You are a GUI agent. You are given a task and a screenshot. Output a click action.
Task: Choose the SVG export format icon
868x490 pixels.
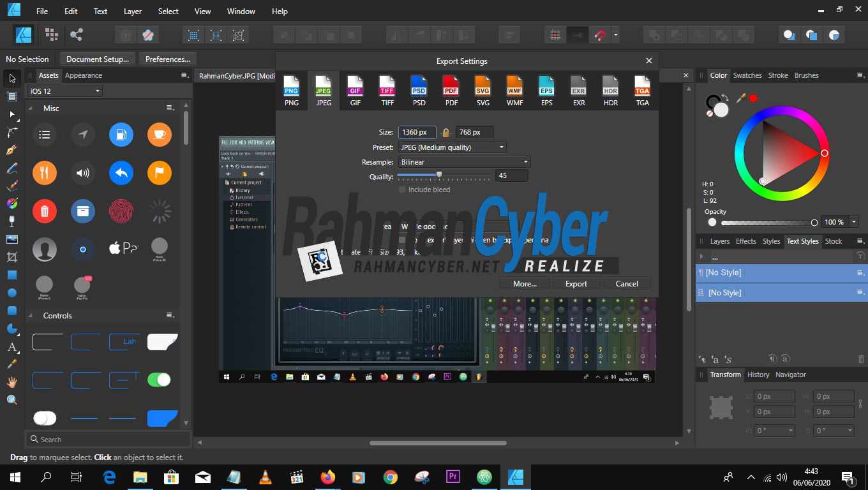[483, 90]
